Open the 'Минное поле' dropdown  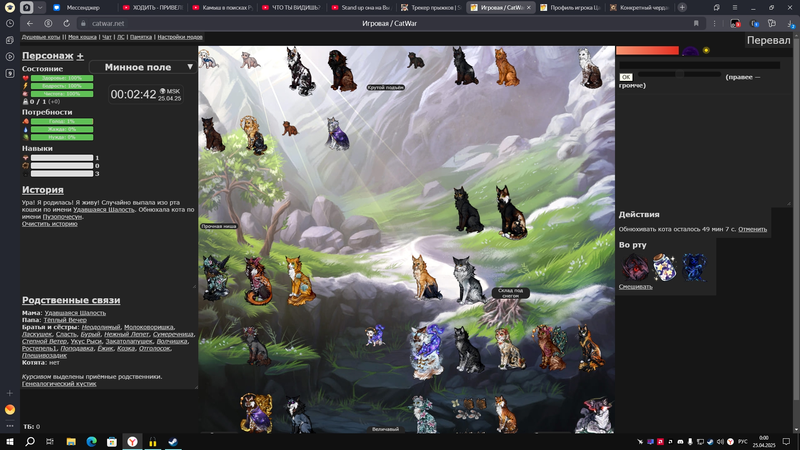coord(143,67)
